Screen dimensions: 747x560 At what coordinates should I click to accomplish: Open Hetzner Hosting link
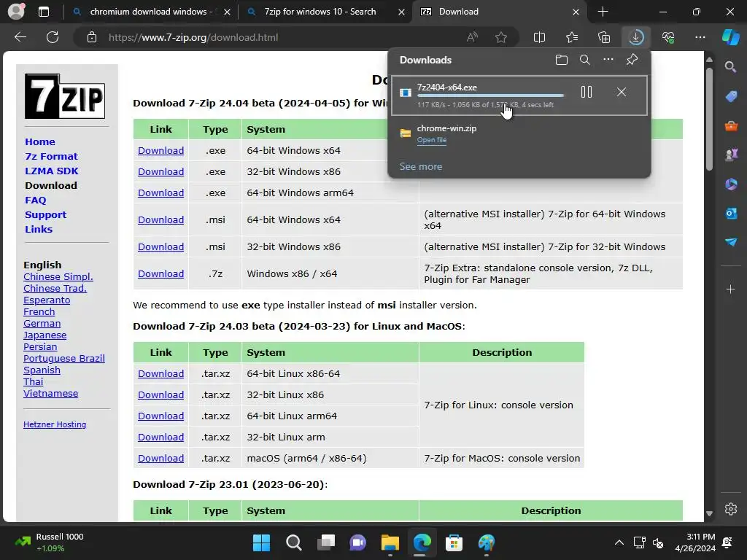55,424
